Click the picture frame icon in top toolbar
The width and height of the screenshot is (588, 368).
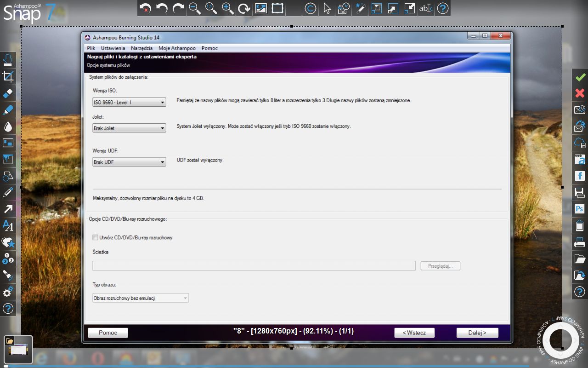[261, 8]
